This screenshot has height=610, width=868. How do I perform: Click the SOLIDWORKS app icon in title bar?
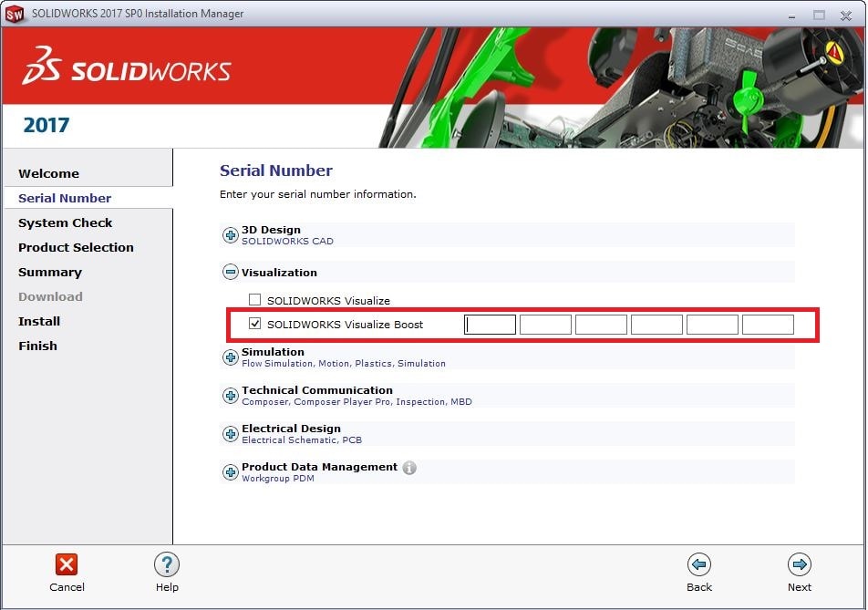[15, 14]
